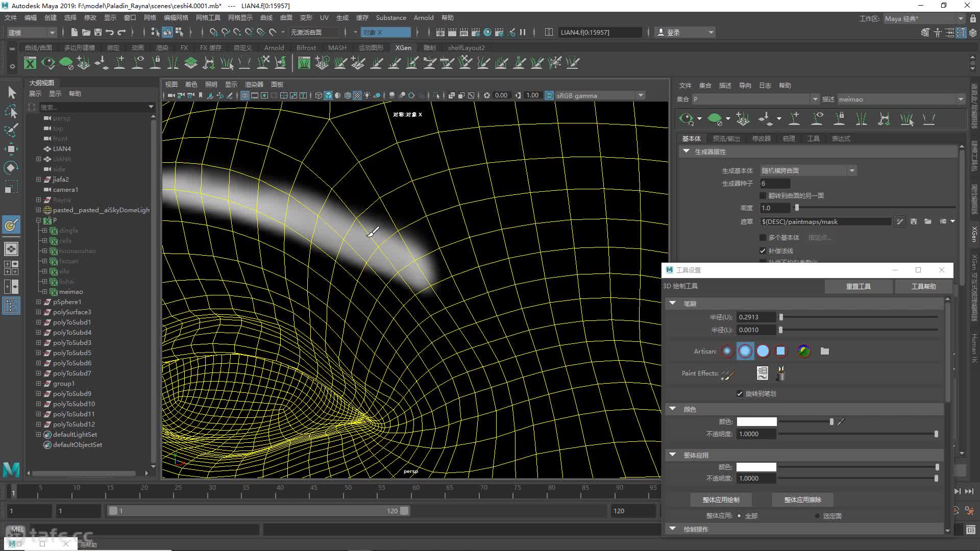Click the Save scene icon
This screenshot has height=551, width=980.
tap(98, 32)
